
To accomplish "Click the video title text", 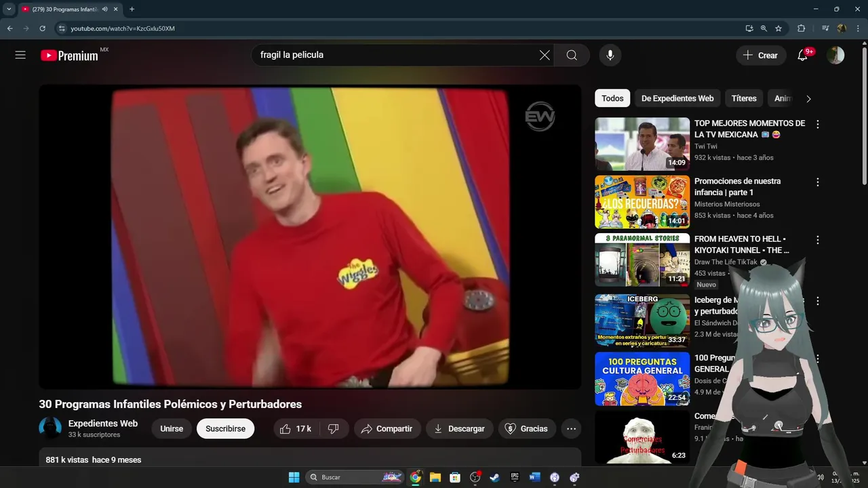I will point(170,404).
